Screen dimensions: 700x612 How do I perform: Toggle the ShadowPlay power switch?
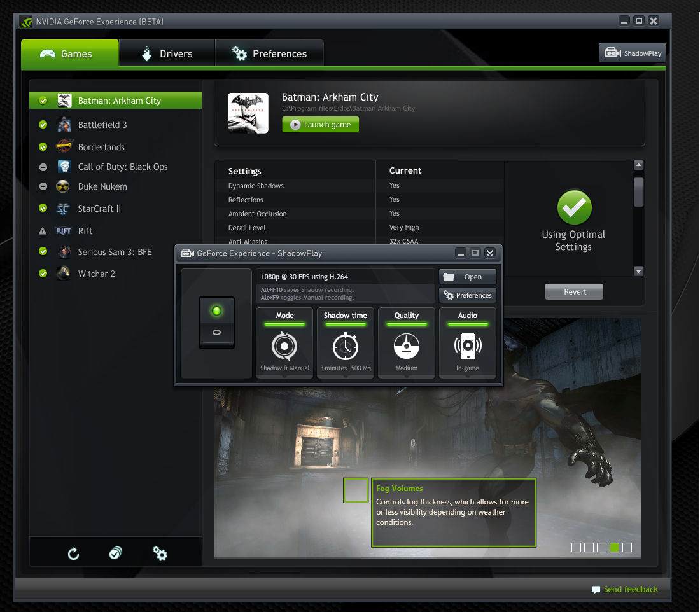[216, 323]
